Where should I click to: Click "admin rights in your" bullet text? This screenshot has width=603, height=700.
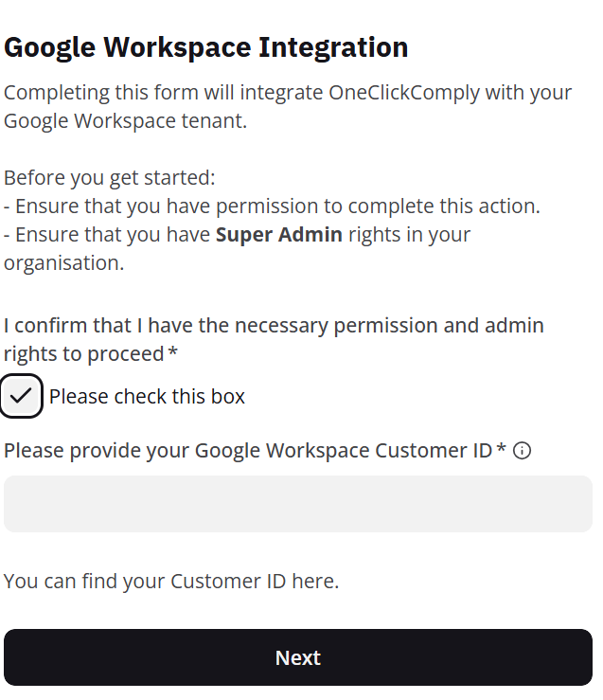pos(409,234)
